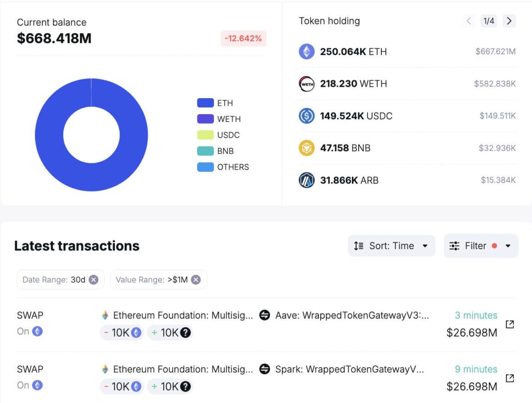Image resolution: width=532 pixels, height=403 pixels.
Task: Remove the Date Range 30d filter
Action: (x=94, y=280)
